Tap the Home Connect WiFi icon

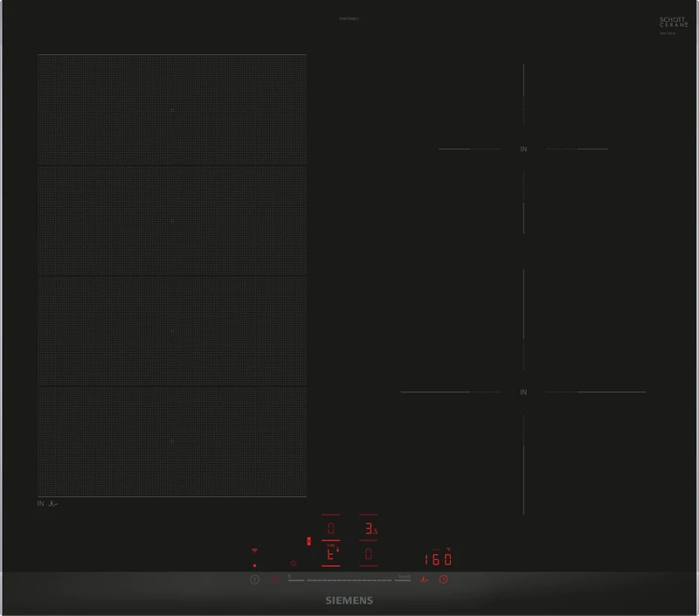tap(254, 550)
